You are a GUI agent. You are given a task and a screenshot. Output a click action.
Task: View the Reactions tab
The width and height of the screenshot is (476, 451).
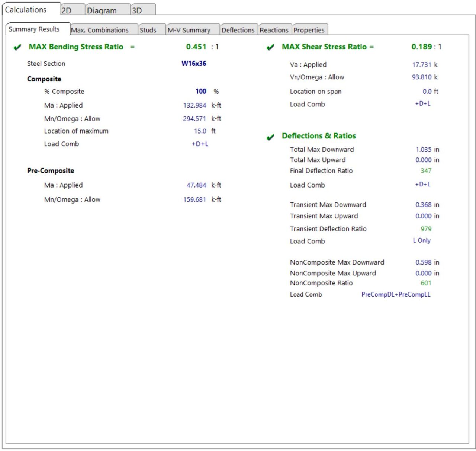pyautogui.click(x=274, y=30)
